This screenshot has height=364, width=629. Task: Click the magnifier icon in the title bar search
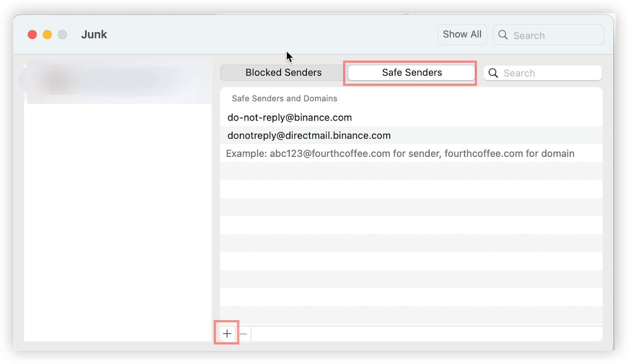(503, 35)
